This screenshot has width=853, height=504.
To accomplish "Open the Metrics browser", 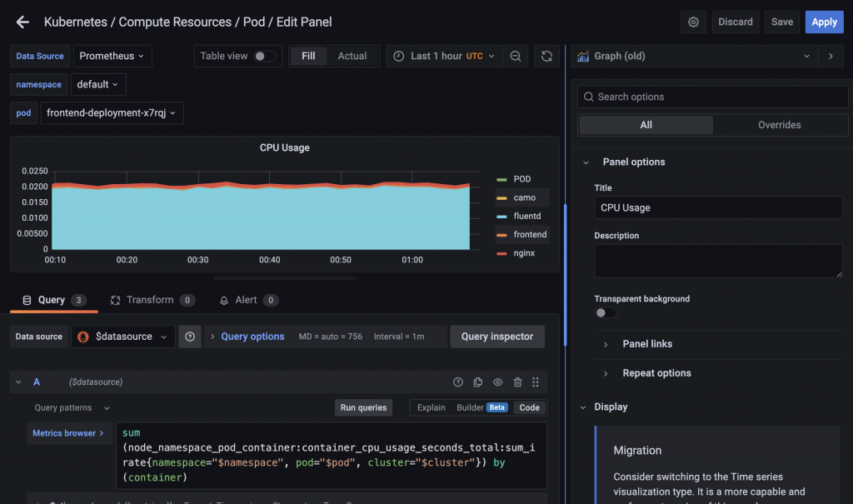I will click(68, 433).
